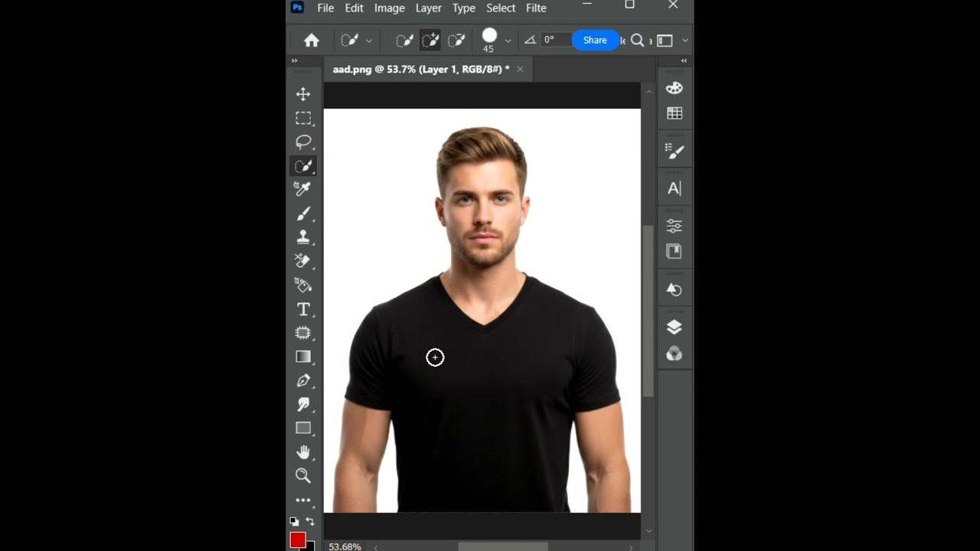
Task: Open the Filter menu
Action: tap(536, 8)
